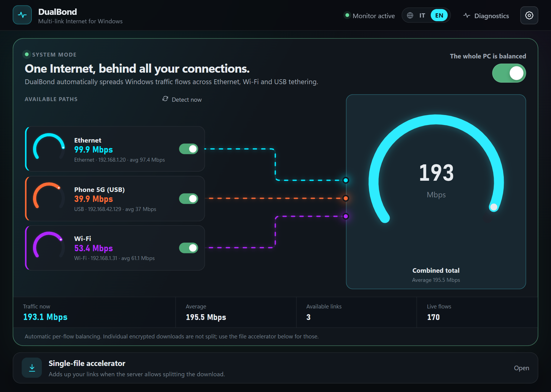Click the Average 195.5 Mbps gauge caption

(436, 280)
